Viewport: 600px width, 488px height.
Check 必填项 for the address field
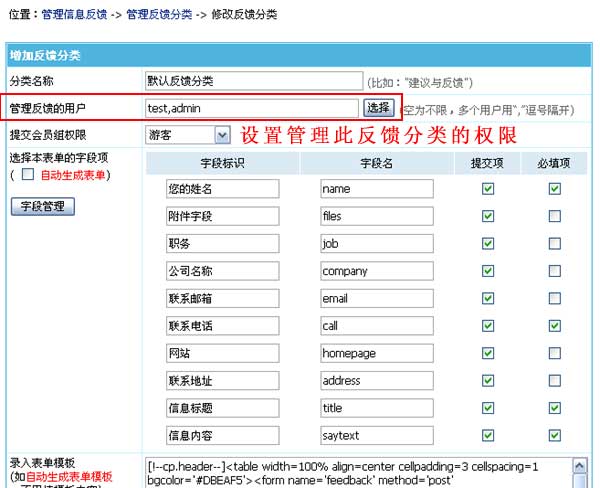point(554,381)
